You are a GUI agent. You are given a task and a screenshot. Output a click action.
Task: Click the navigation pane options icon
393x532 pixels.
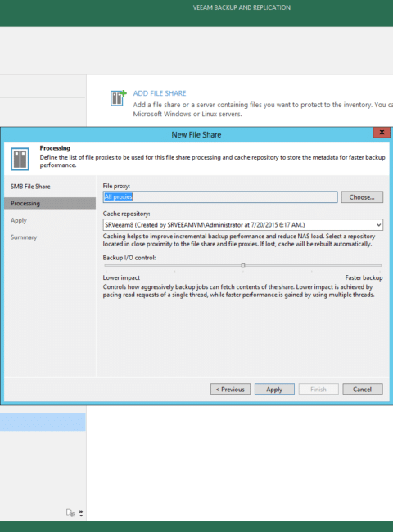coord(70,512)
